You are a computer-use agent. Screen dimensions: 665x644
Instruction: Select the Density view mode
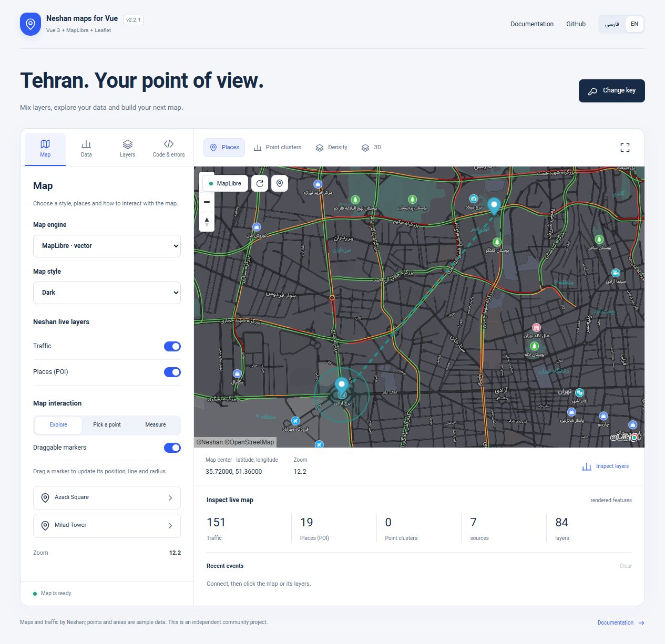pos(331,148)
